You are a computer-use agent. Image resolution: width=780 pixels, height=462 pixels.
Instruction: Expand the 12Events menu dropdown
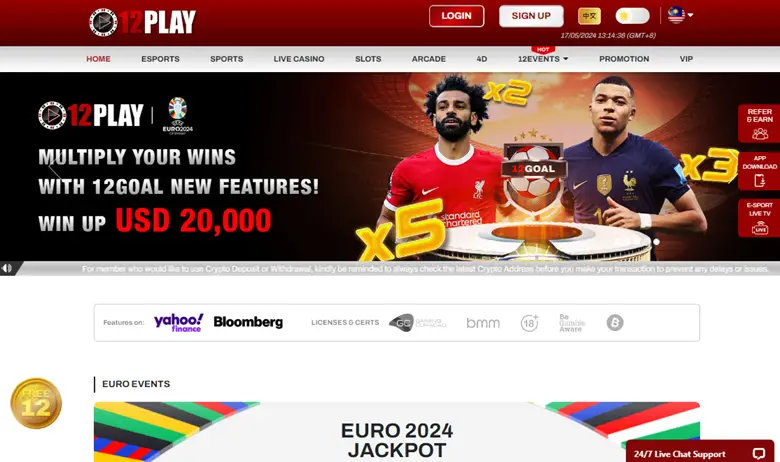[543, 59]
